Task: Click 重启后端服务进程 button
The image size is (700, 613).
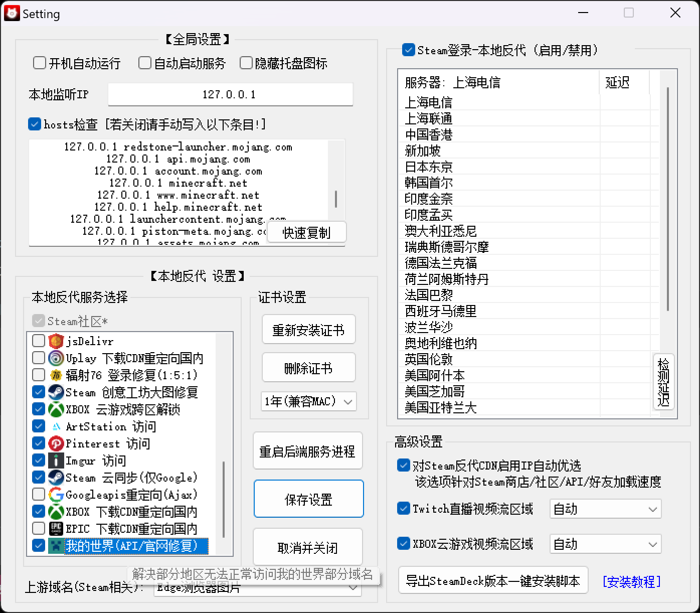Action: pos(308,451)
